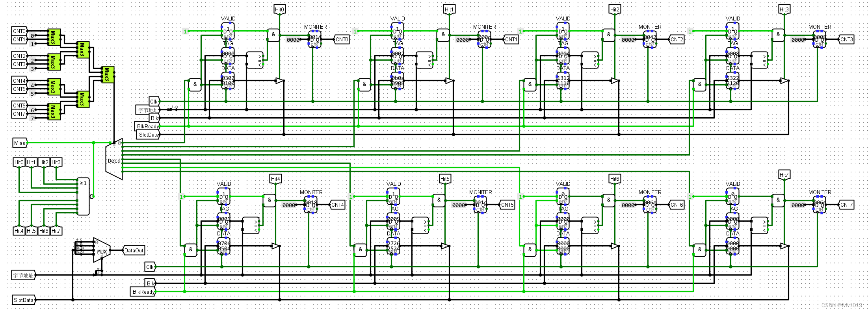The width and height of the screenshot is (868, 311).
Task: Click the 字节地址 tunnel below the MUX
Action: click(24, 275)
